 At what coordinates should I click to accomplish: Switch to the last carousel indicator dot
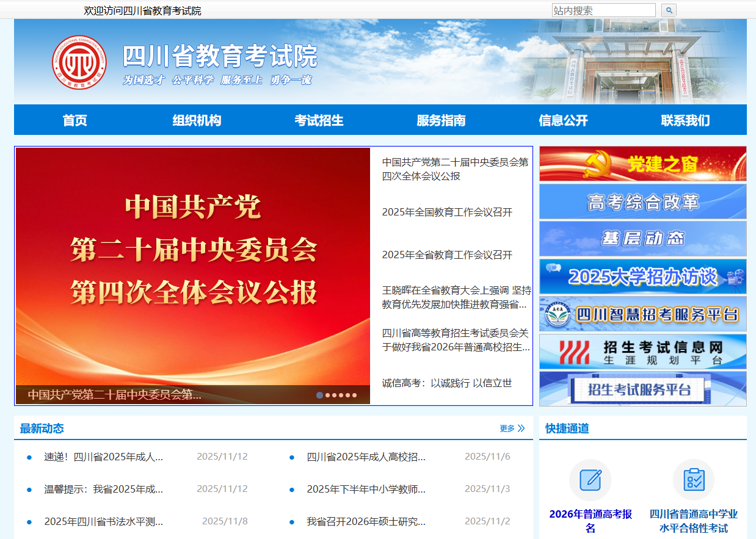click(354, 395)
